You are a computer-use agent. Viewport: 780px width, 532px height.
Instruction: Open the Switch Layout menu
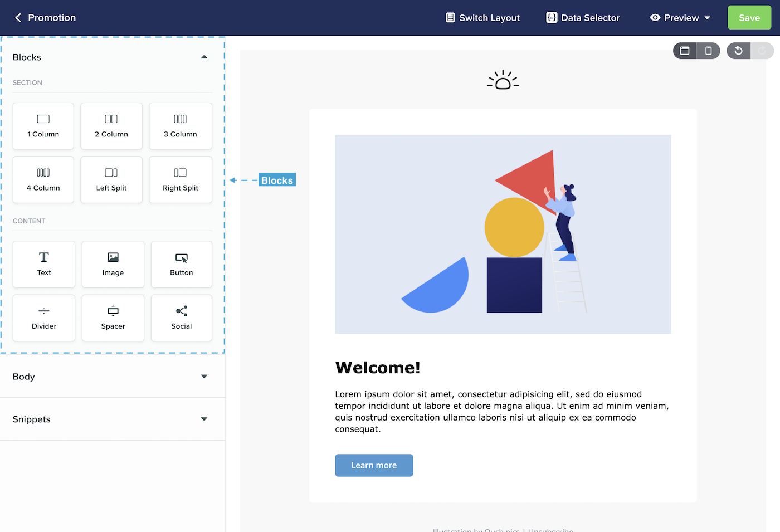[x=482, y=17]
